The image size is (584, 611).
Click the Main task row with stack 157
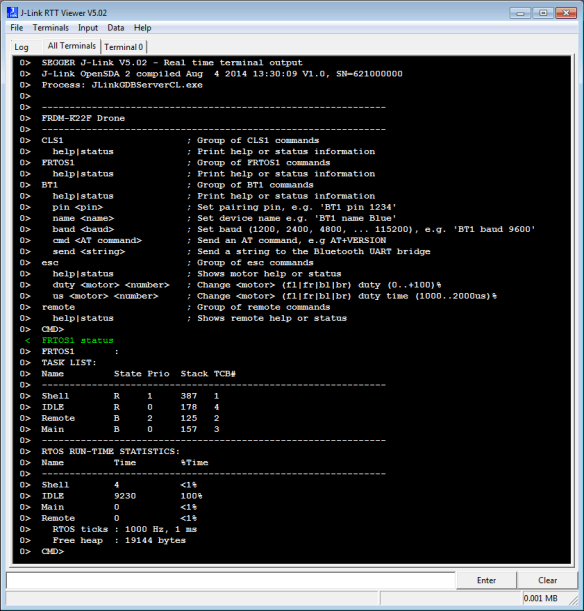pyautogui.click(x=130, y=429)
